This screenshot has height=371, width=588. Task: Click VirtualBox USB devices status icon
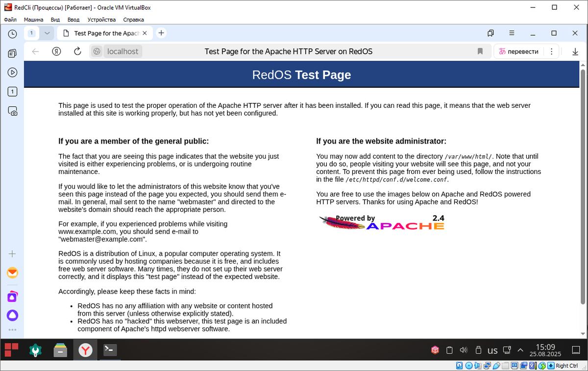click(x=496, y=366)
